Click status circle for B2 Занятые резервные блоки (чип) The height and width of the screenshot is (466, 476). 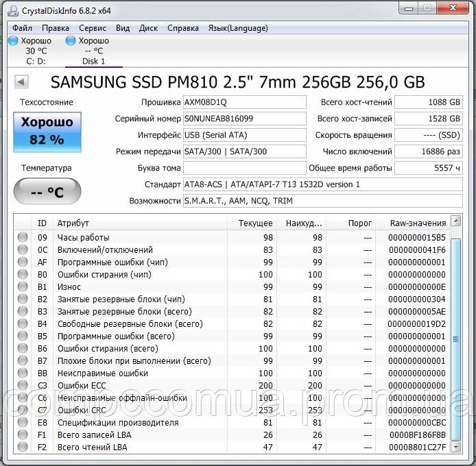(23, 299)
